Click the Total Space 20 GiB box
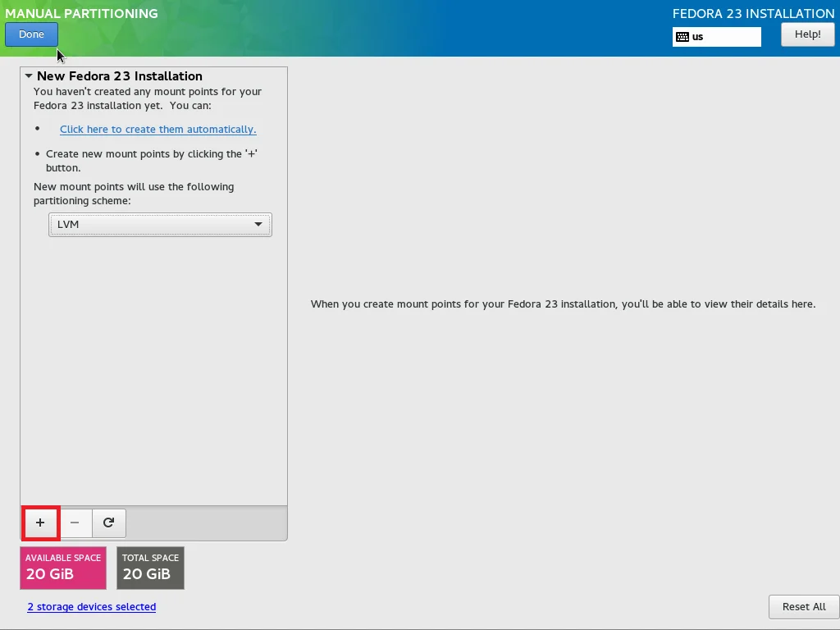 [151, 568]
